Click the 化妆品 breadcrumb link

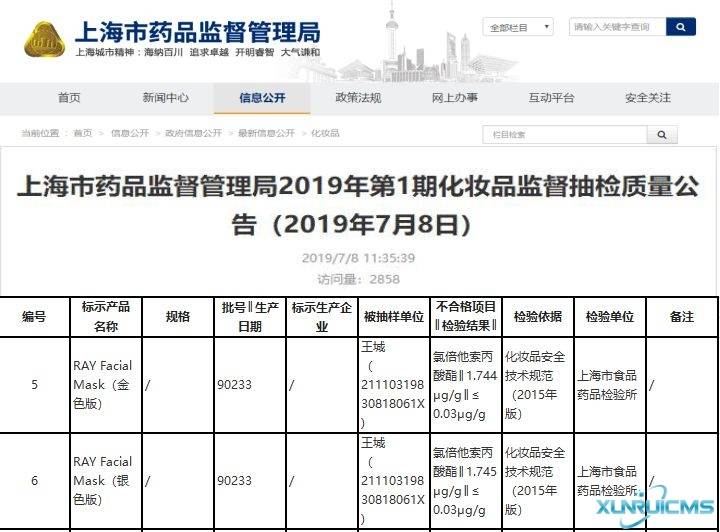(x=325, y=133)
